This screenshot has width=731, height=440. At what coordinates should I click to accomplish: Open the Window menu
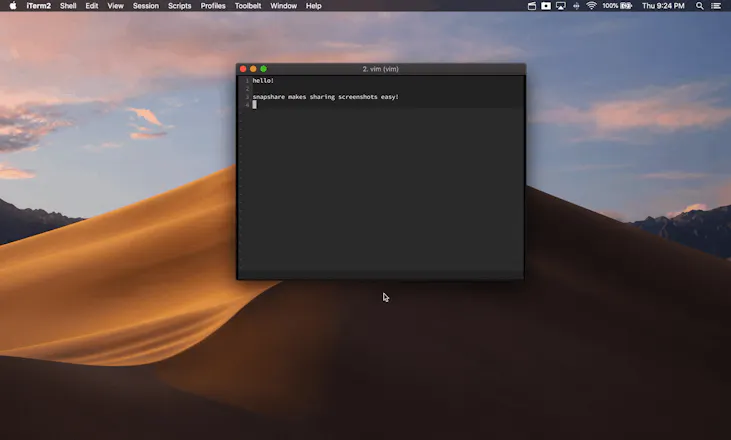283,6
